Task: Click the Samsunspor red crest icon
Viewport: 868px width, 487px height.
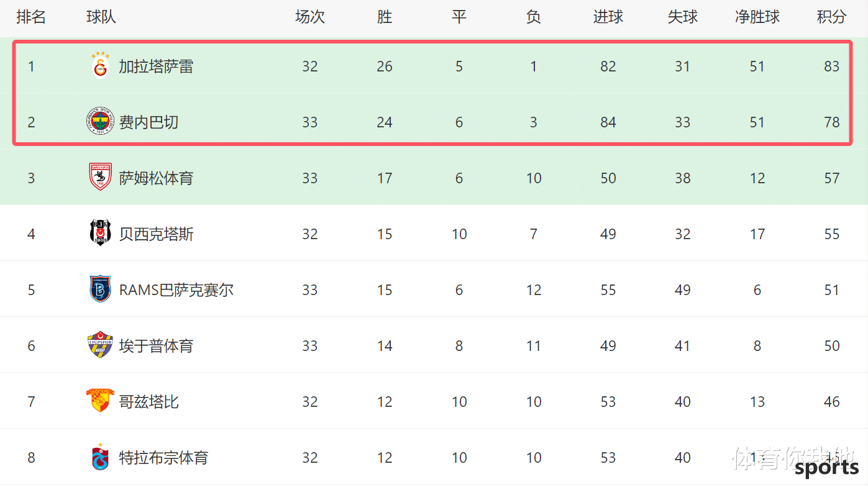Action: [100, 177]
